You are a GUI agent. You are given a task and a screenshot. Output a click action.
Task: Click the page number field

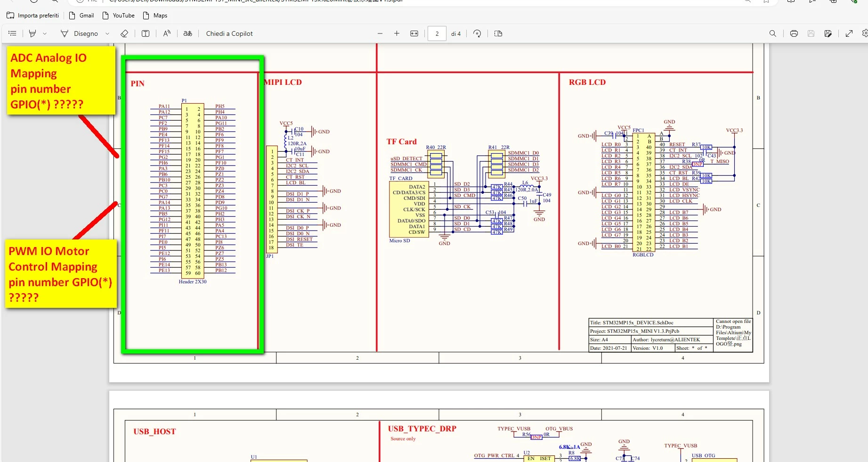pyautogui.click(x=437, y=33)
